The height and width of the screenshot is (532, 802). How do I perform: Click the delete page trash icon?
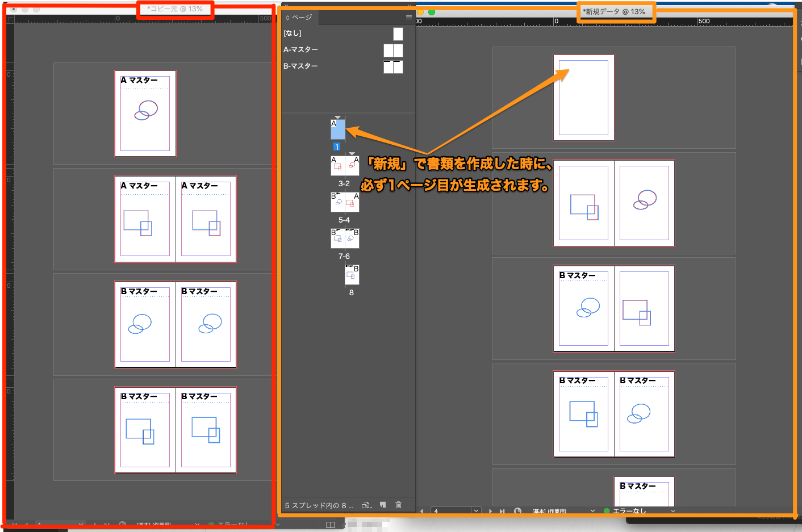tap(399, 505)
